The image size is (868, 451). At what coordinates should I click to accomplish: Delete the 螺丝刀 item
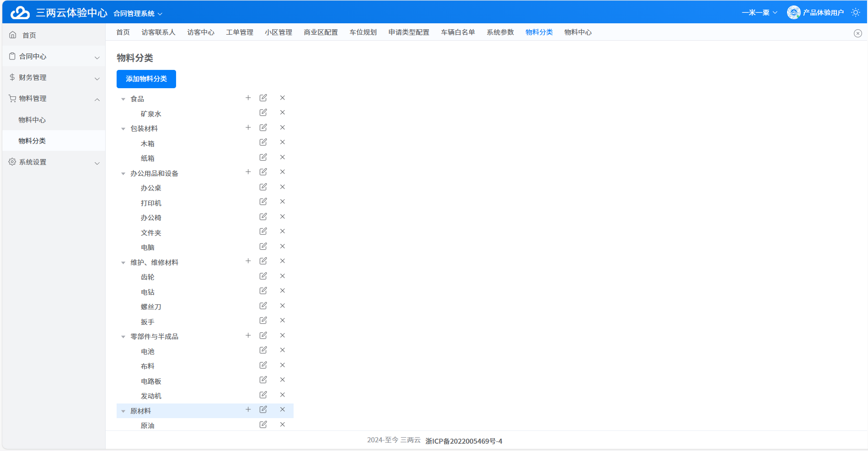(x=283, y=306)
